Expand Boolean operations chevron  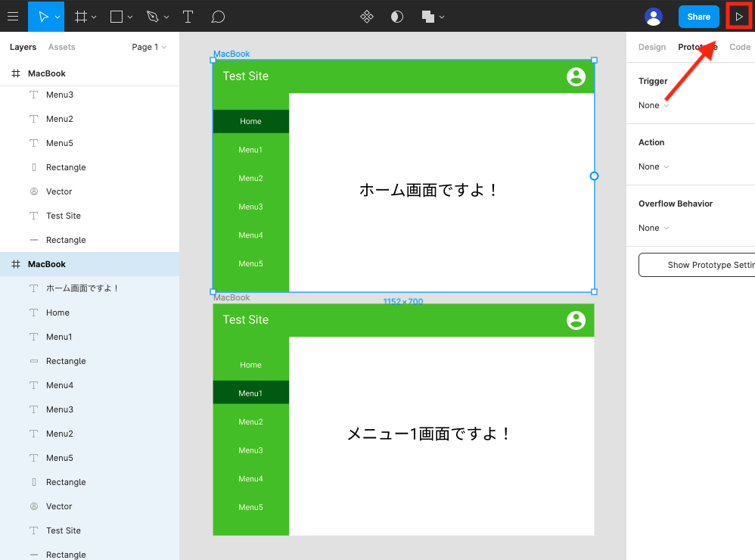coord(442,17)
